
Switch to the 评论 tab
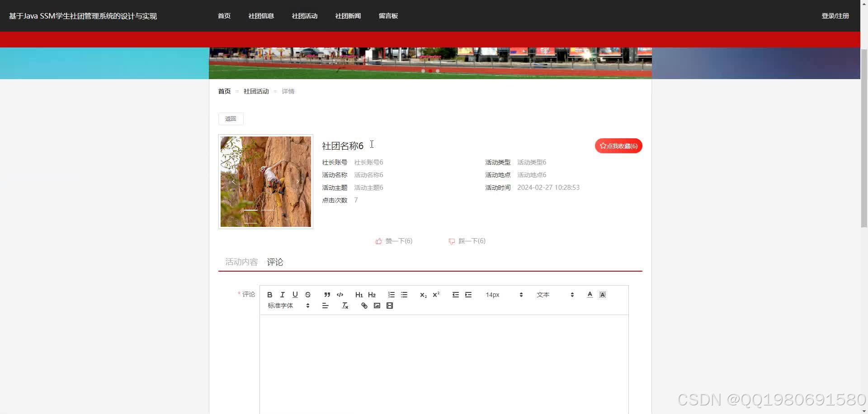click(x=275, y=262)
